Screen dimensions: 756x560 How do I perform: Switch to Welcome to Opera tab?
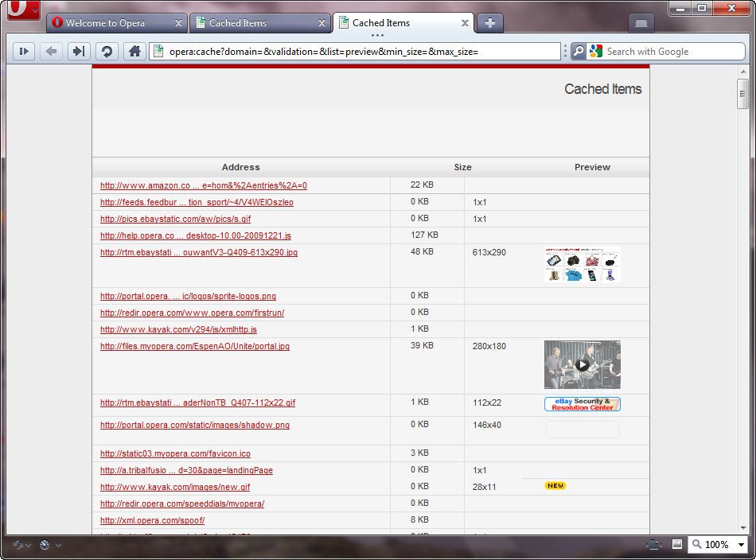point(115,22)
